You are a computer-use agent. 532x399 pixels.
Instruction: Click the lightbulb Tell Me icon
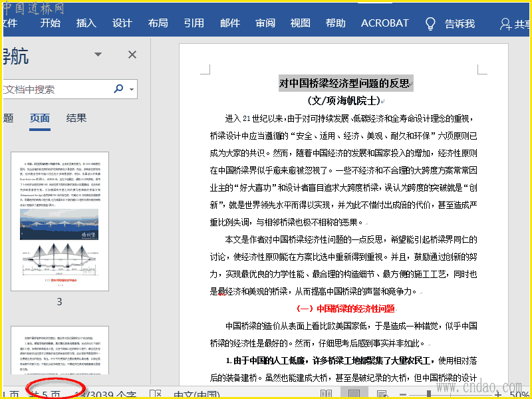coord(430,24)
